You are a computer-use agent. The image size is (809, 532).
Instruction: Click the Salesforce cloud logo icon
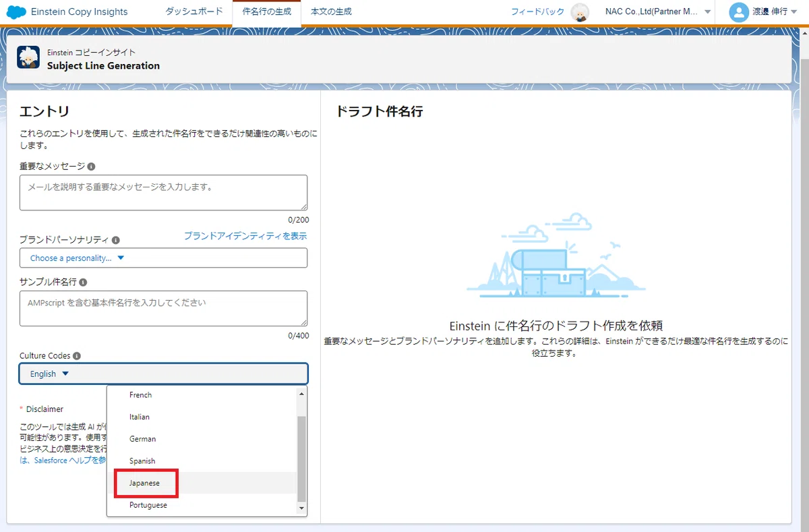[16, 12]
